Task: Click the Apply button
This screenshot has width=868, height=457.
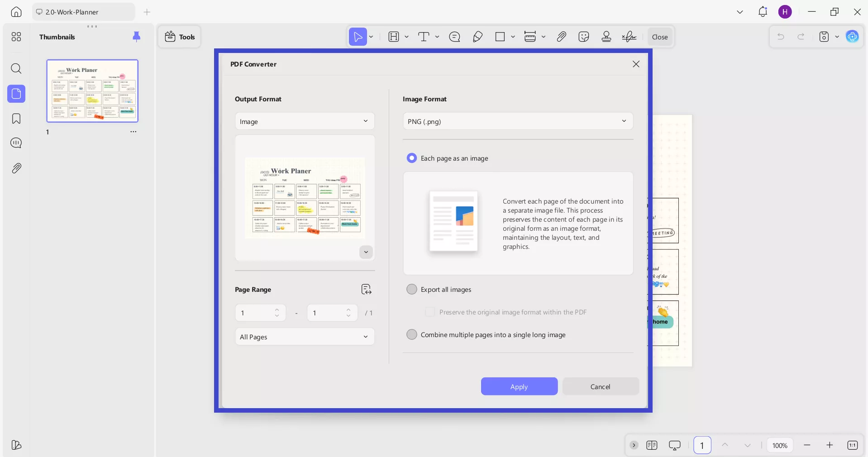Action: pos(519,386)
